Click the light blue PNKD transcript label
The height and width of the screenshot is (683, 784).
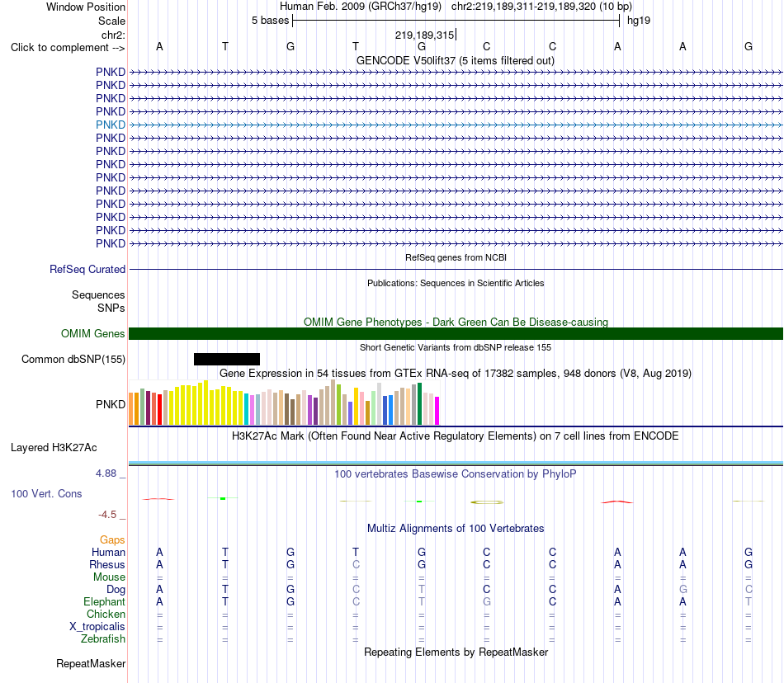click(x=110, y=125)
